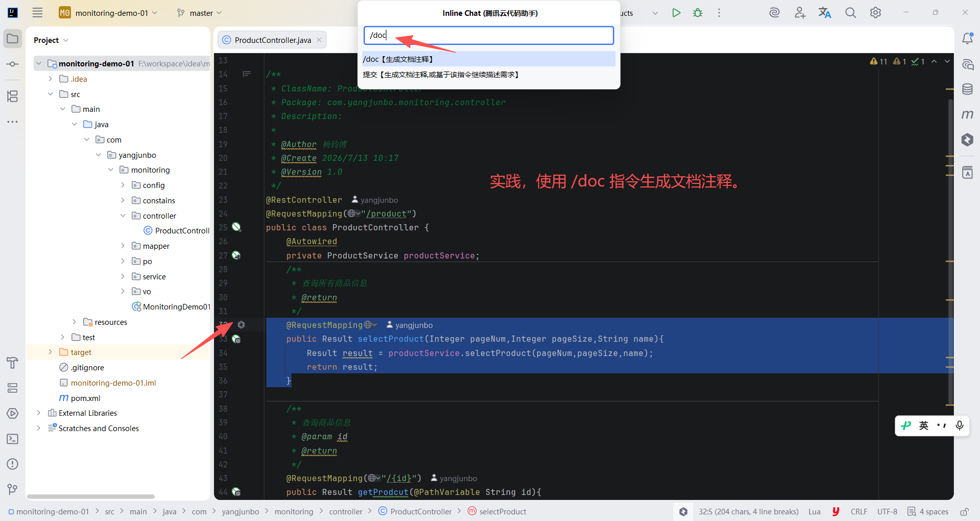Screen dimensions: 980x521
Task: Open the Database tool window
Action: coord(967,89)
